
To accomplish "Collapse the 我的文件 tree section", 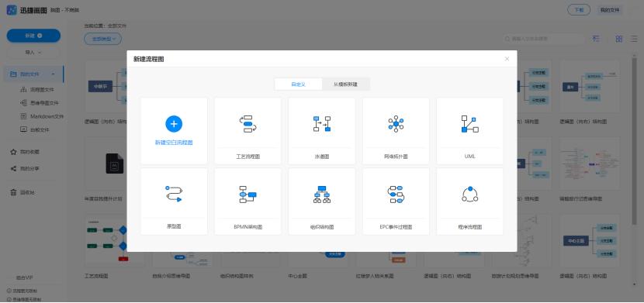I will tap(53, 74).
